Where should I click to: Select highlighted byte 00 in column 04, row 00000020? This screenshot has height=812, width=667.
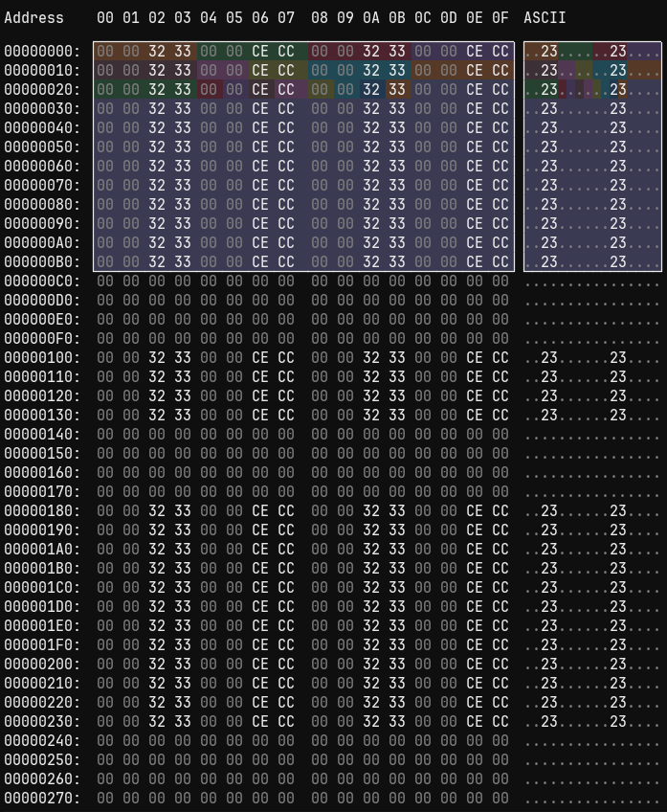[209, 90]
